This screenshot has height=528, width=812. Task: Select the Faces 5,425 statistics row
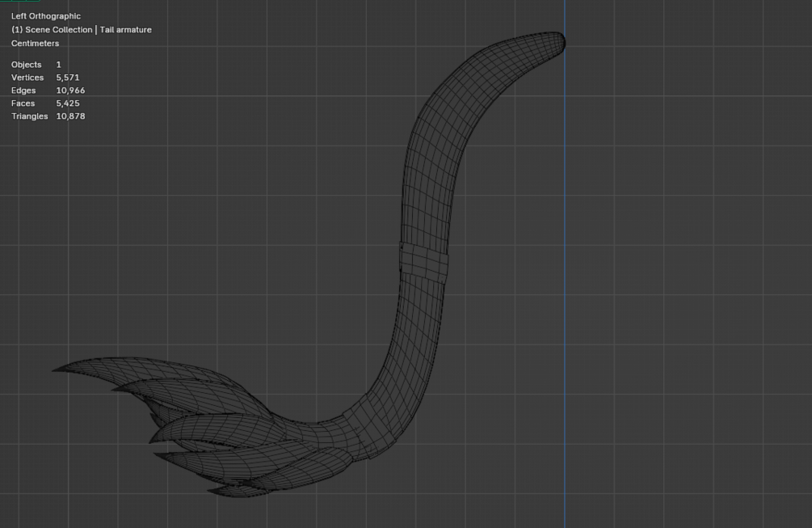tap(45, 103)
